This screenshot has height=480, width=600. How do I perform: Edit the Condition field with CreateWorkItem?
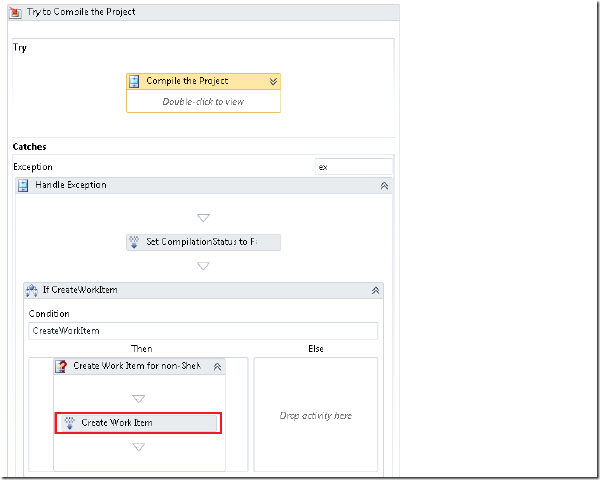(203, 331)
